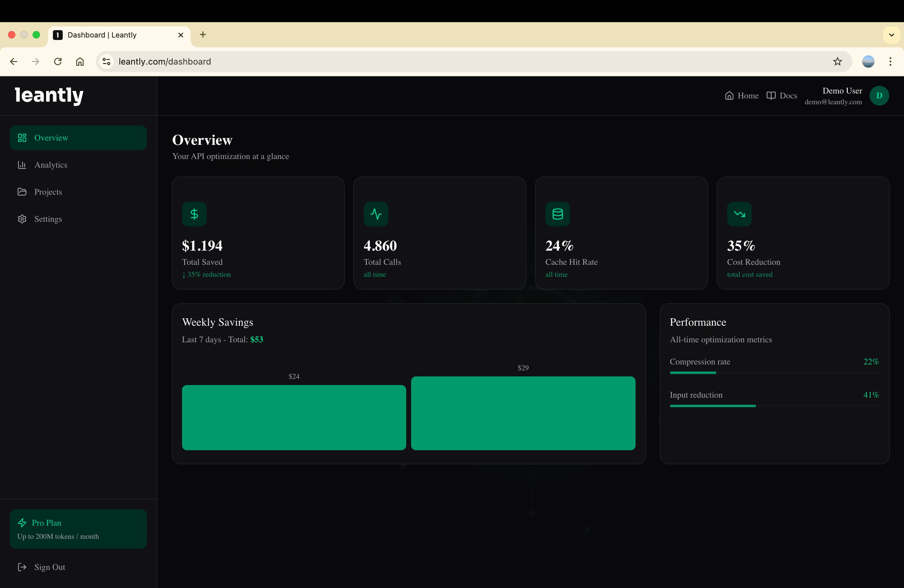Open site information icon in the address bar

[x=106, y=62]
